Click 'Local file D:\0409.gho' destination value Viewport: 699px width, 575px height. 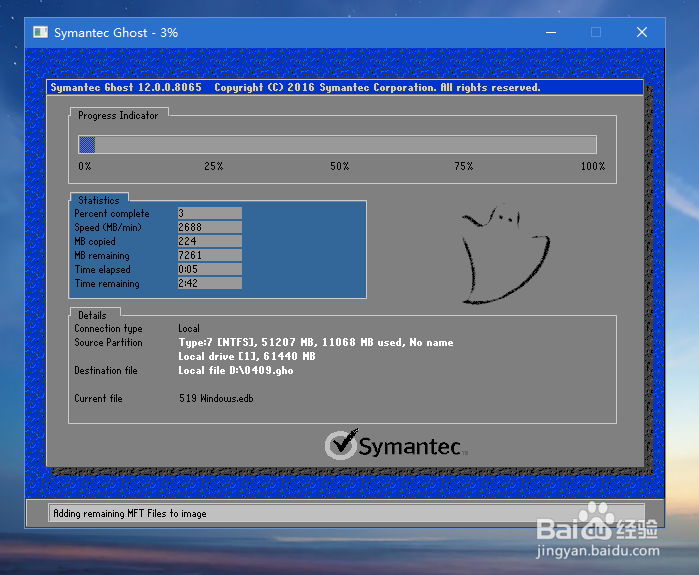click(x=236, y=370)
